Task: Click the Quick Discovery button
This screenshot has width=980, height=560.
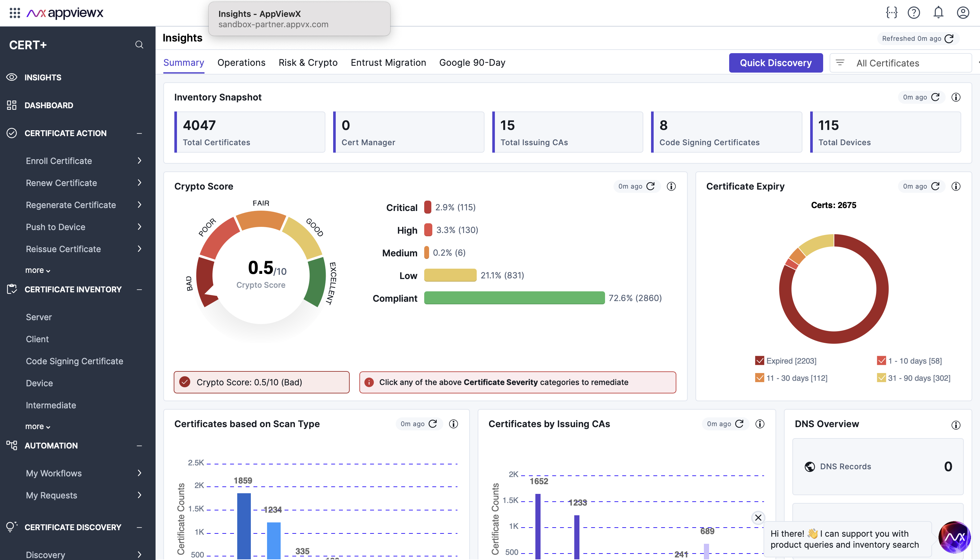Action: pos(776,63)
